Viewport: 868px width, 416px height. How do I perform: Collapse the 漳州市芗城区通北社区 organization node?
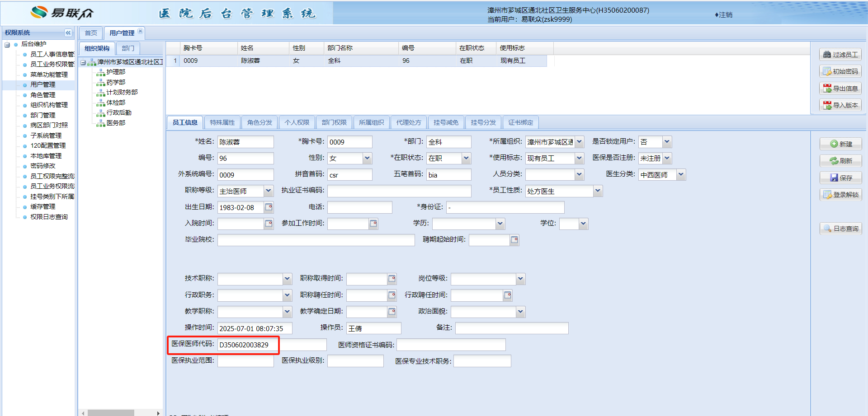pos(83,62)
